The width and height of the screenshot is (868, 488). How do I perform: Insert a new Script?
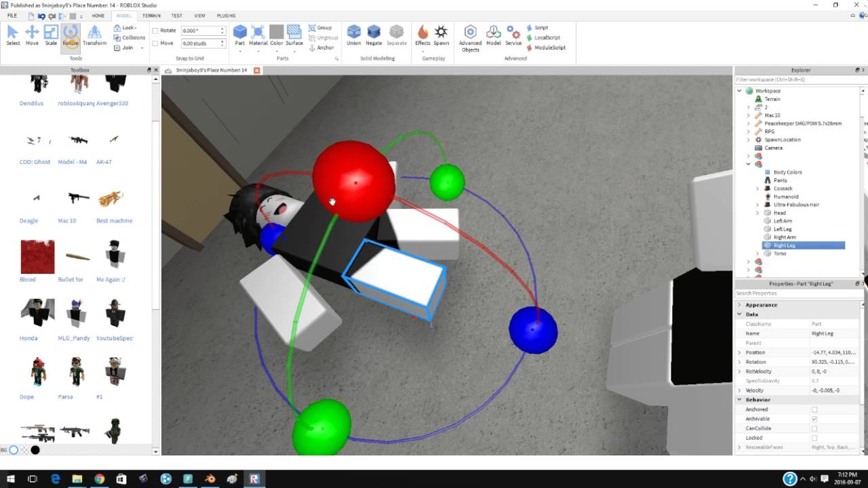(537, 28)
